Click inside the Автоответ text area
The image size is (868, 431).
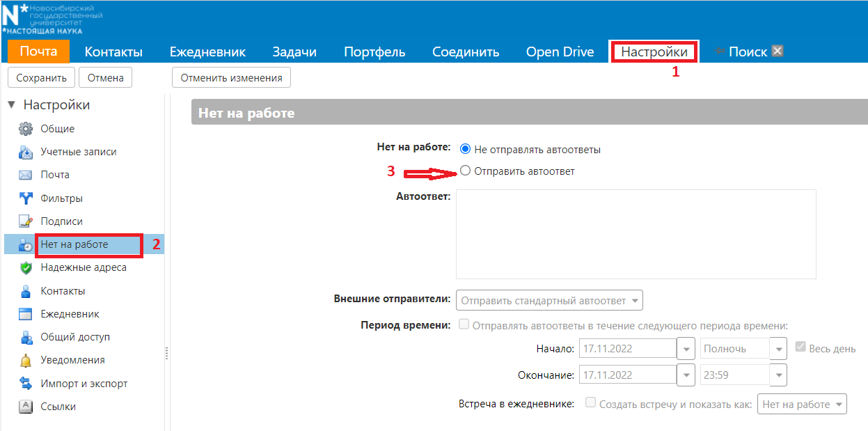(x=637, y=233)
